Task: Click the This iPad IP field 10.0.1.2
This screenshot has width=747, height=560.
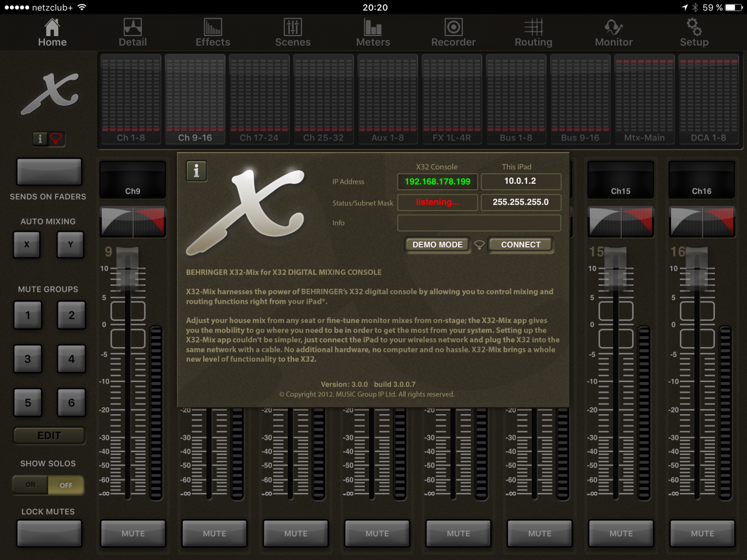Action: (x=521, y=181)
